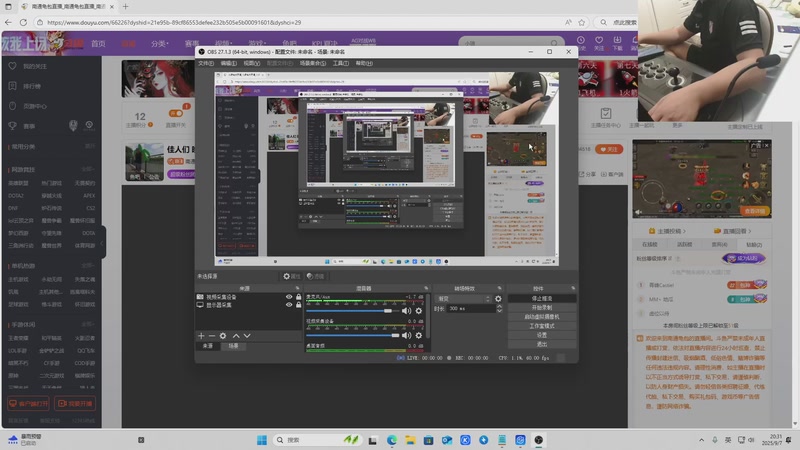Open File Explorer from taskbar
The width and height of the screenshot is (800, 450).
[x=410, y=440]
